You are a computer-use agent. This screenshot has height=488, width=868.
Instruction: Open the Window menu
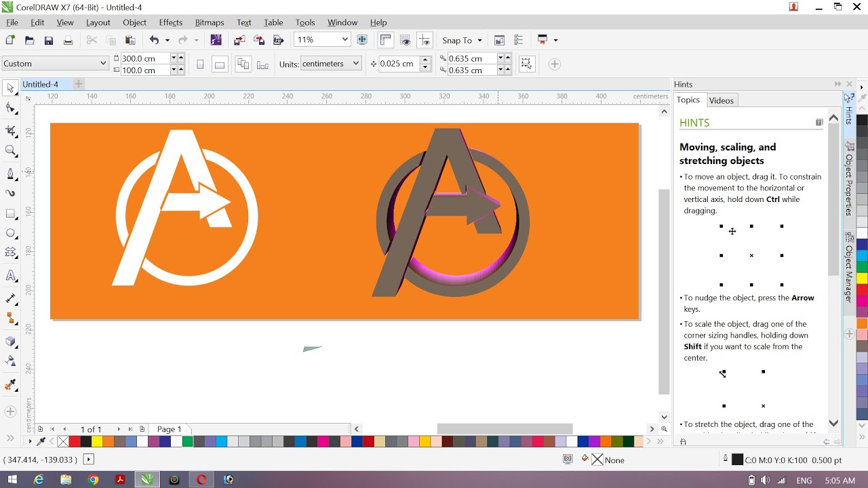click(342, 22)
